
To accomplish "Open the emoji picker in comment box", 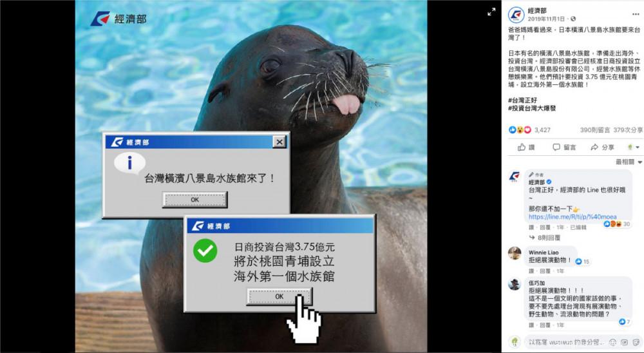I will coord(613,342).
